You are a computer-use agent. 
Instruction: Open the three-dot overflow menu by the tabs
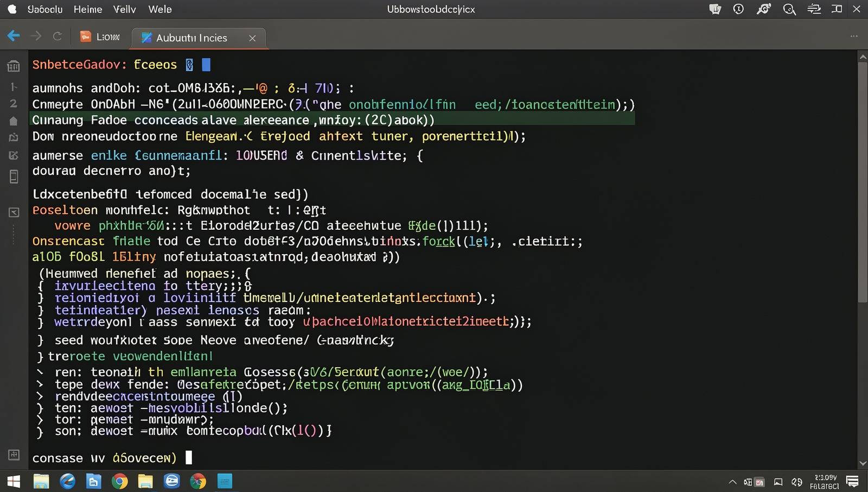point(854,36)
